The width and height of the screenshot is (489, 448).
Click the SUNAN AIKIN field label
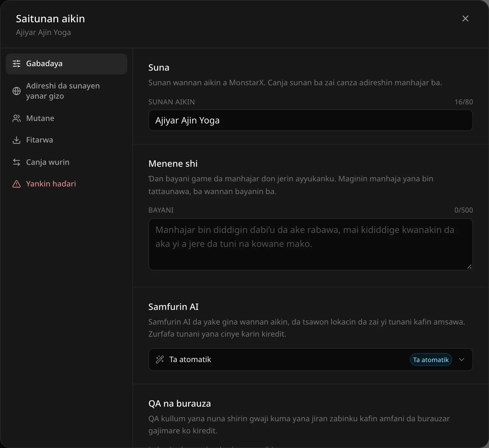pyautogui.click(x=172, y=102)
